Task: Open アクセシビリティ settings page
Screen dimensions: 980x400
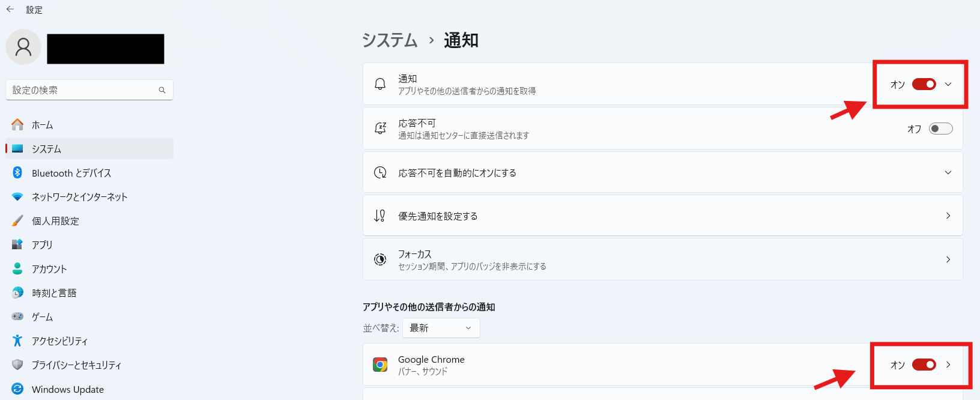Action: (89, 341)
